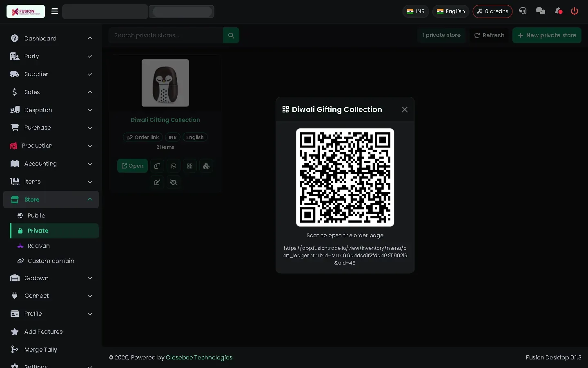Click New private store button
Viewport: 588px width, 368px height.
(x=547, y=35)
